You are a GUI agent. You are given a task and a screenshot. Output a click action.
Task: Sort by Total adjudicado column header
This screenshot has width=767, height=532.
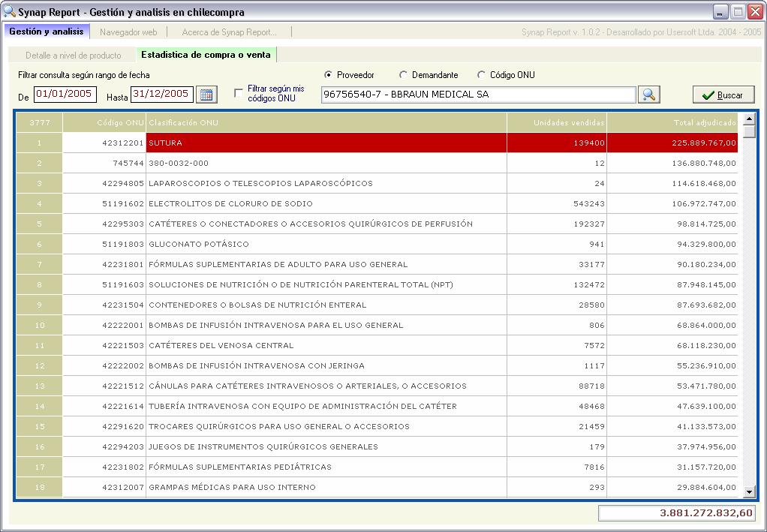(x=672, y=123)
